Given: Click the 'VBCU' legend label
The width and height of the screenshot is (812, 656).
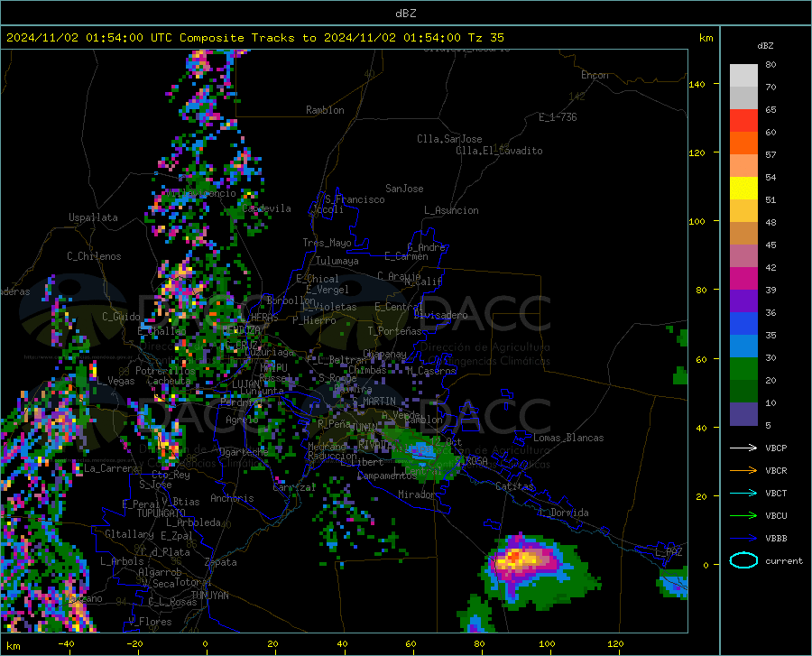Looking at the screenshot, I should (776, 516).
